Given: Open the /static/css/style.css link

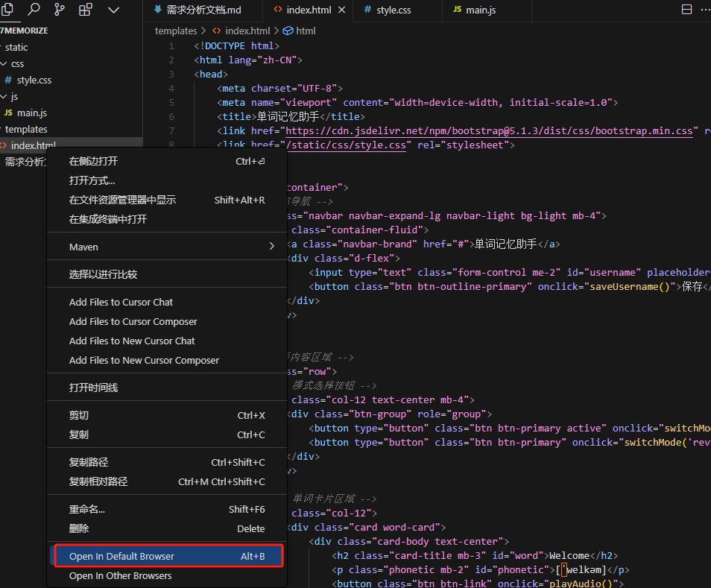Looking at the screenshot, I should point(346,145).
